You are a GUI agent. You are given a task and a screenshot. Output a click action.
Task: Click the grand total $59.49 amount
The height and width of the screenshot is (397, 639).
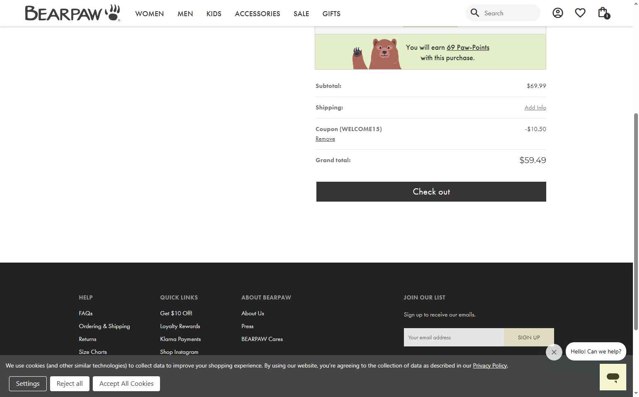pos(533,160)
